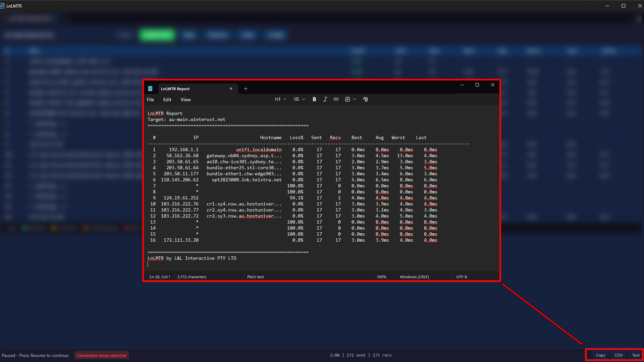This screenshot has width=644, height=362.
Task: Click the LnLMTR app icon in the title bar
Action: [x=3, y=5]
